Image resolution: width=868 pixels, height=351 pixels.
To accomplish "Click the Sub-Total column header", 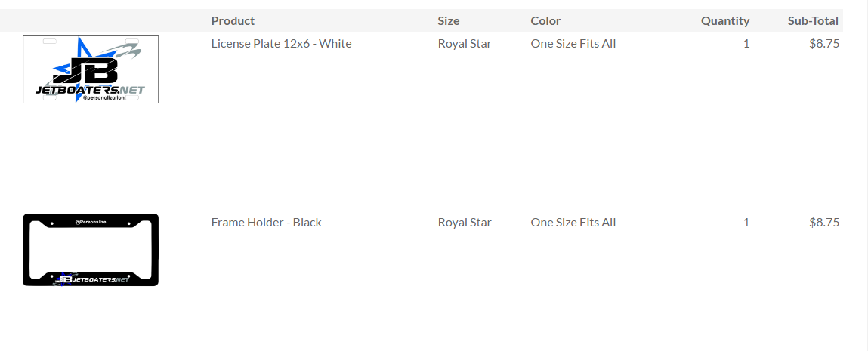I will tap(813, 21).
